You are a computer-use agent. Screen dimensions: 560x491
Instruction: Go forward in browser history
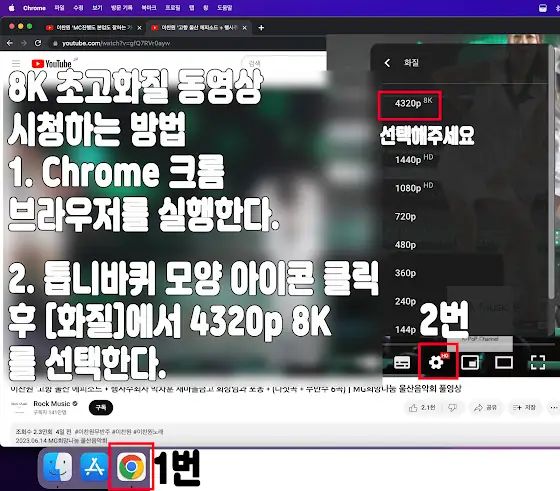tap(24, 43)
